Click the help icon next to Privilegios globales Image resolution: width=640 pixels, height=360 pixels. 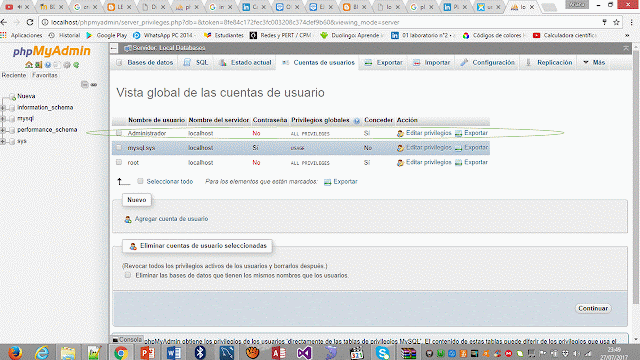[357, 121]
